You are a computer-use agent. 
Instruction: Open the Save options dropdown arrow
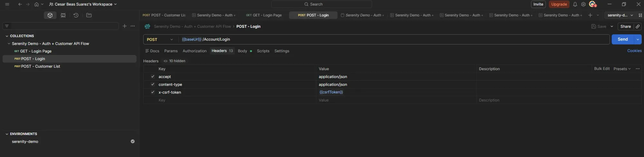point(612,26)
